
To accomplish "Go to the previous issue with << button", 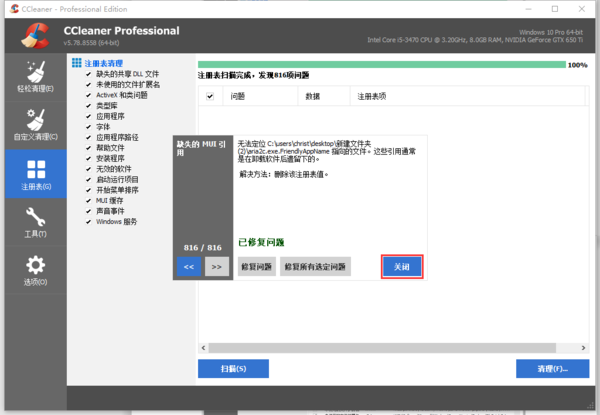I will pyautogui.click(x=189, y=266).
